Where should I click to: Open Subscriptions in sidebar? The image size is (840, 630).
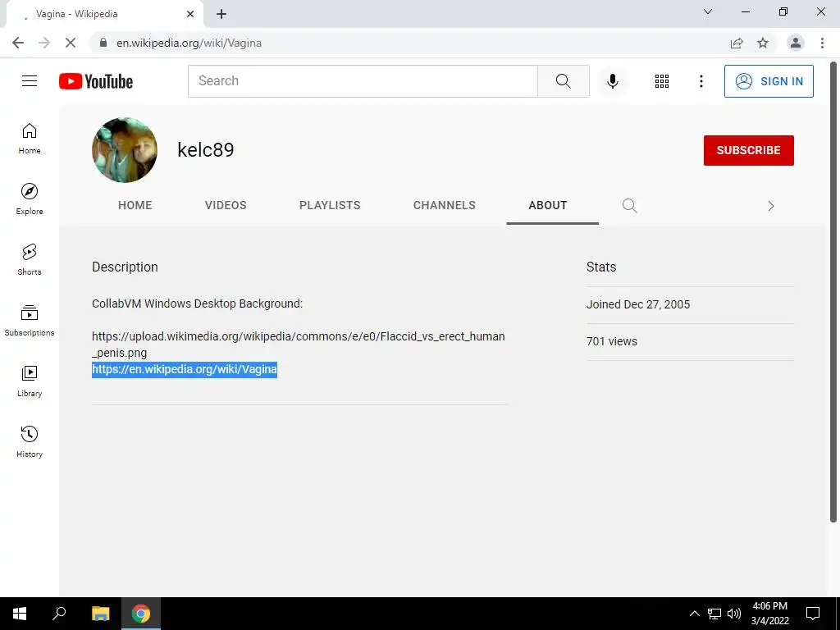(x=30, y=320)
